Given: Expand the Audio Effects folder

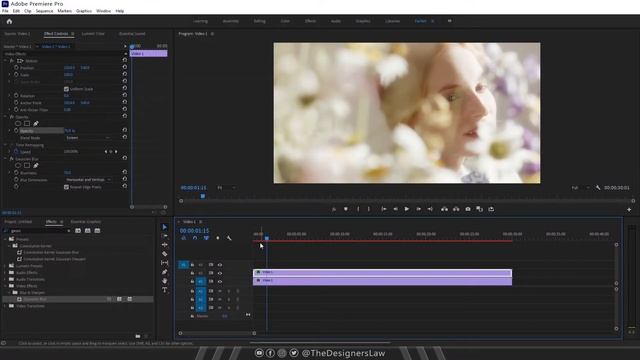Looking at the screenshot, I should [5, 273].
